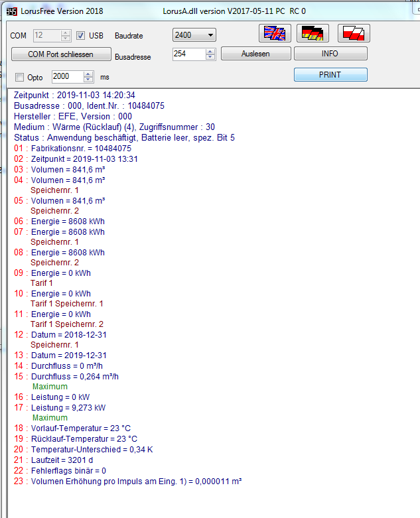Screen dimensions: 420x518
Task: Open the Baudrate 2400 dropdown
Action: [x=194, y=35]
